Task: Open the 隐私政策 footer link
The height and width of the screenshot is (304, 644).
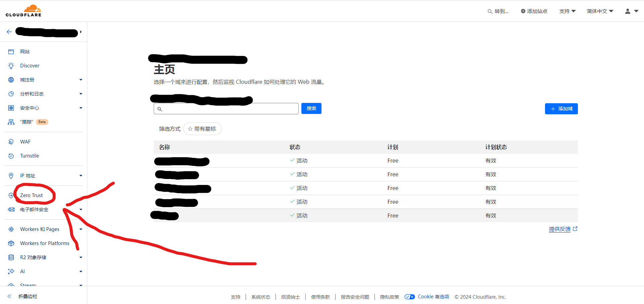Action: click(x=390, y=297)
